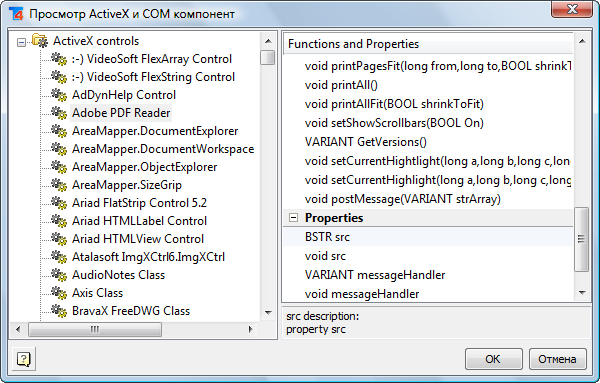Image resolution: width=600 pixels, height=383 pixels.
Task: Click the up arrow of the functions panel scrollbar
Action: (582, 41)
